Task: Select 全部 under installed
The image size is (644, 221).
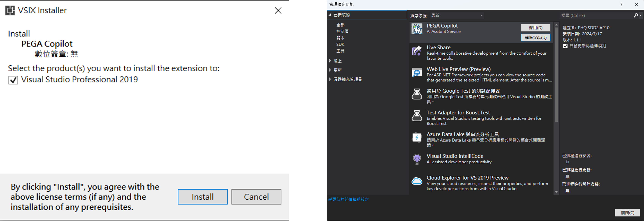Action: click(x=340, y=25)
